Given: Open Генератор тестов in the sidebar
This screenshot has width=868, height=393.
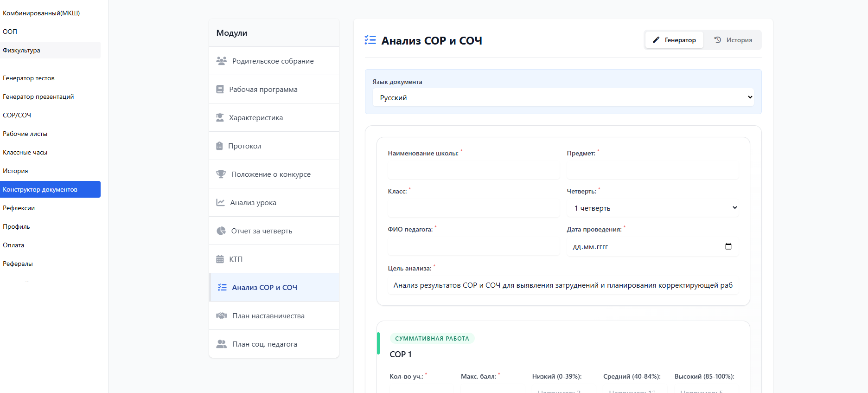Looking at the screenshot, I should [x=29, y=78].
